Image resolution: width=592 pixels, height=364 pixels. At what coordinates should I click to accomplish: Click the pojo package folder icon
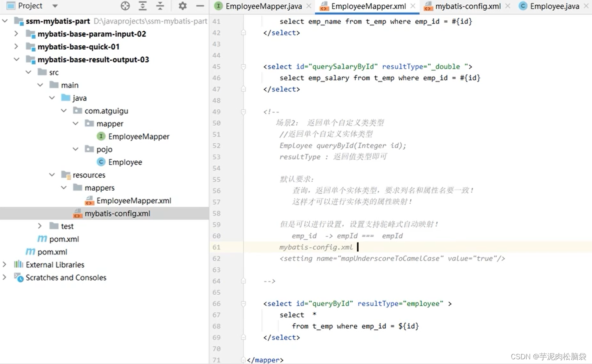click(89, 149)
